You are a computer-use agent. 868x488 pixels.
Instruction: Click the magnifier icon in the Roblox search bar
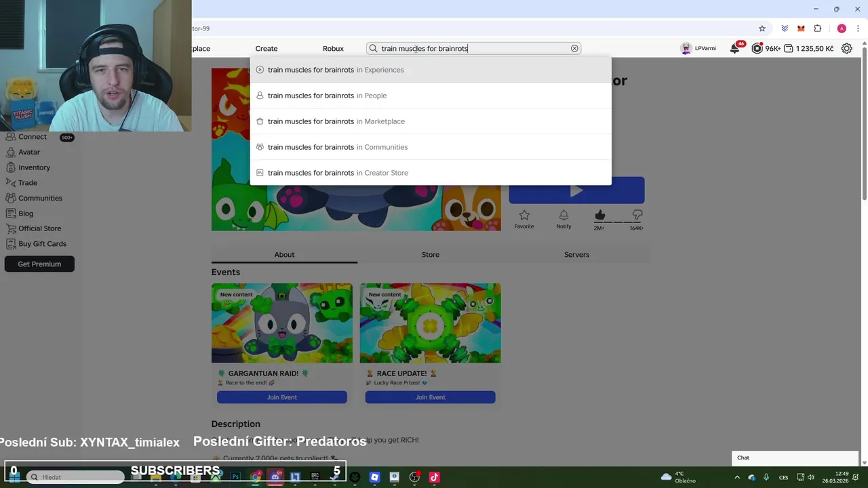pyautogui.click(x=373, y=48)
